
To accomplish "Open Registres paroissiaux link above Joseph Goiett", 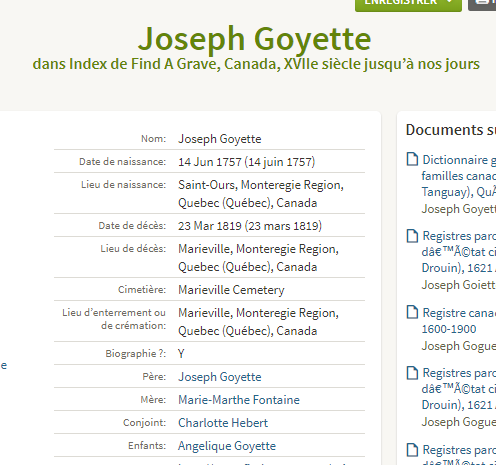I will pos(459,252).
